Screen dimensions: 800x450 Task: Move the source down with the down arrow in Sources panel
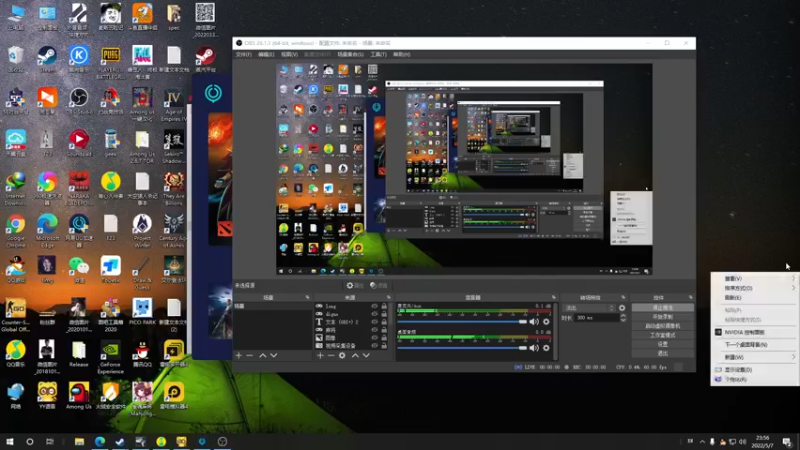pyautogui.click(x=366, y=355)
